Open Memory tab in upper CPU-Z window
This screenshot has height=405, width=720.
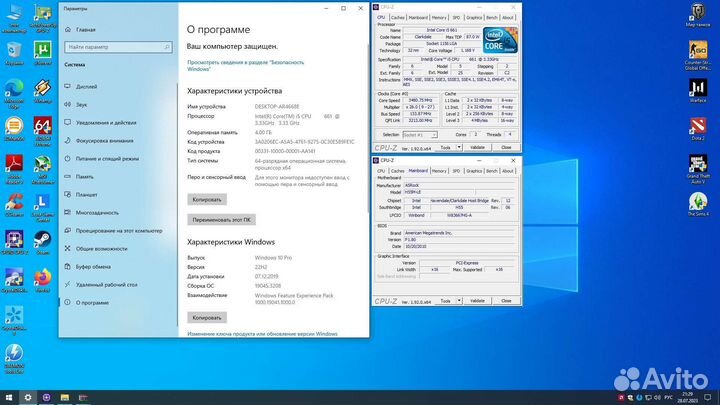439,17
